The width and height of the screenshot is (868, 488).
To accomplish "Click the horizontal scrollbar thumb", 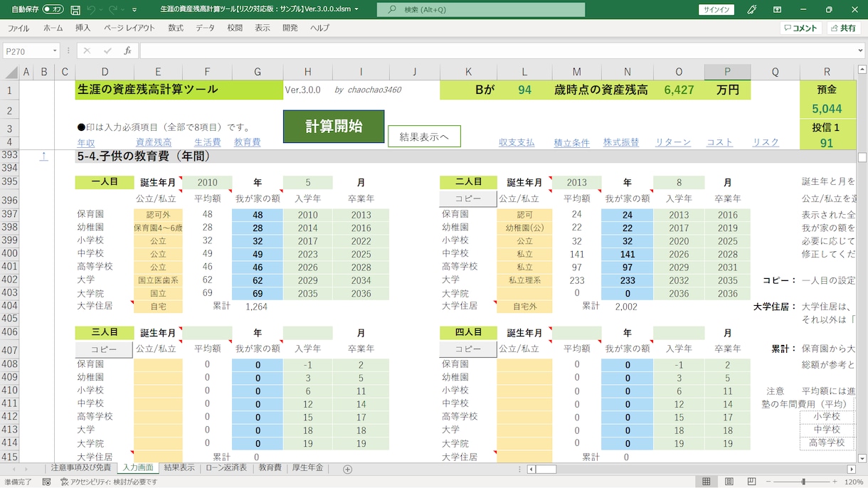I will pyautogui.click(x=546, y=469).
